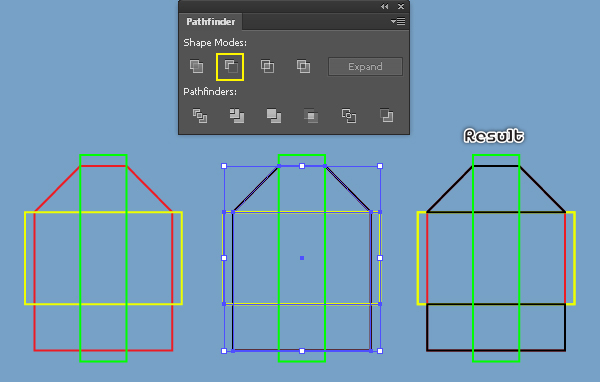The image size is (600, 382).
Task: Collapse the Pathfinder panel with double arrows
Action: [385, 7]
